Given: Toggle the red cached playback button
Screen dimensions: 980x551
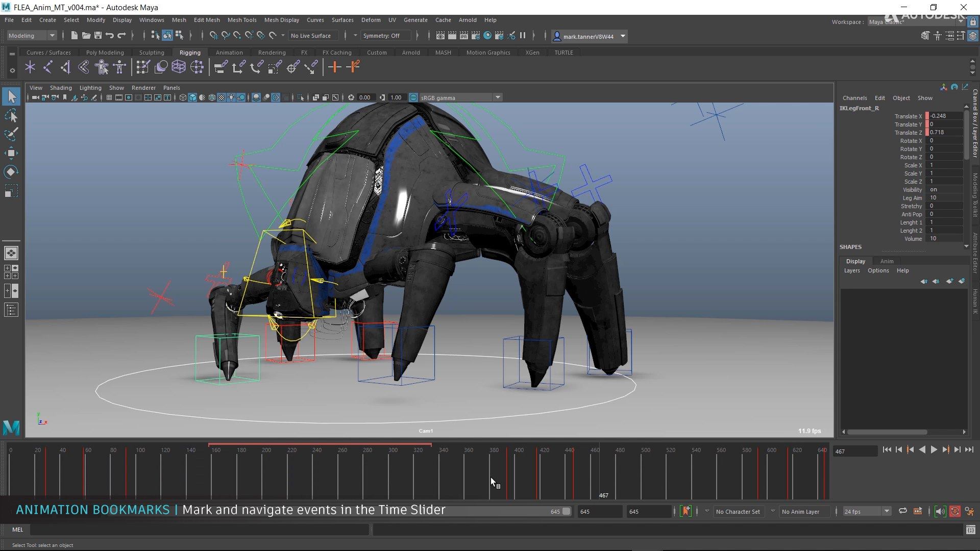Looking at the screenshot, I should click(954, 511).
